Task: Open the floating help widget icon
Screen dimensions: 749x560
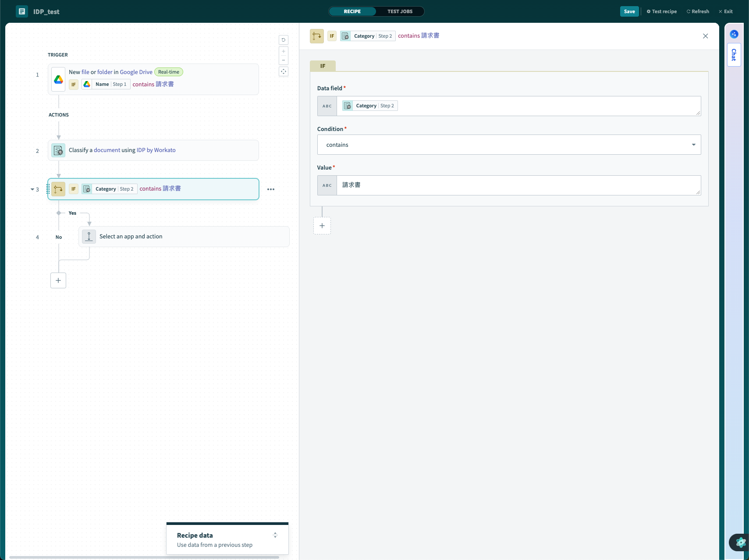Action: click(x=740, y=542)
